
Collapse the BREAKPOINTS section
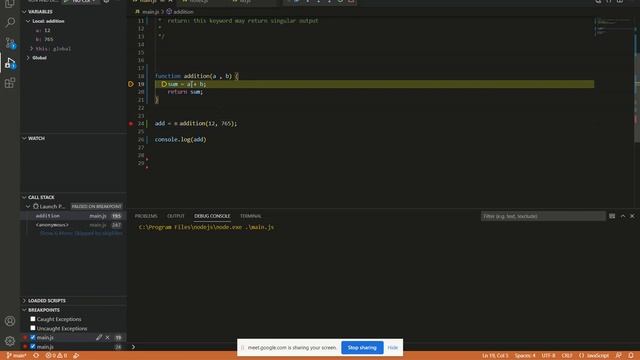[24, 310]
